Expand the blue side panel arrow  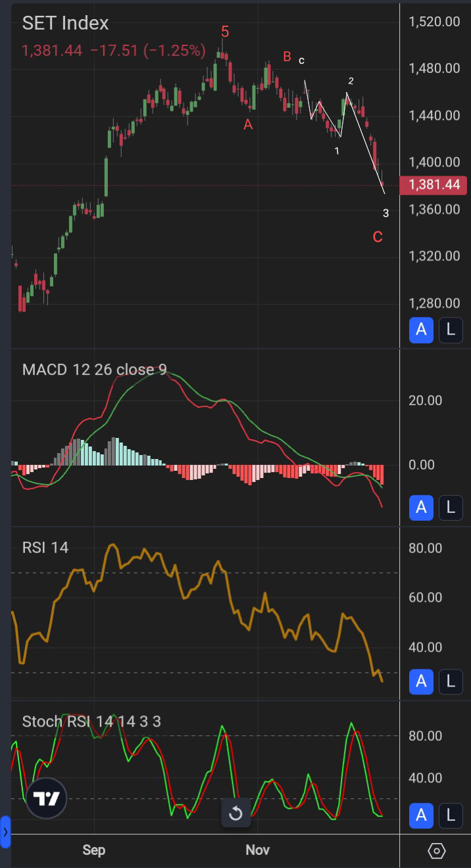5,832
